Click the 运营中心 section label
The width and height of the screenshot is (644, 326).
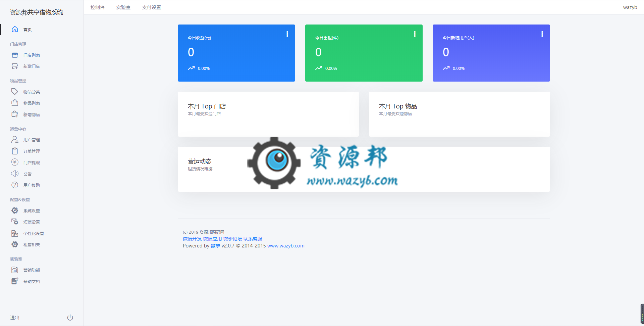pyautogui.click(x=18, y=129)
